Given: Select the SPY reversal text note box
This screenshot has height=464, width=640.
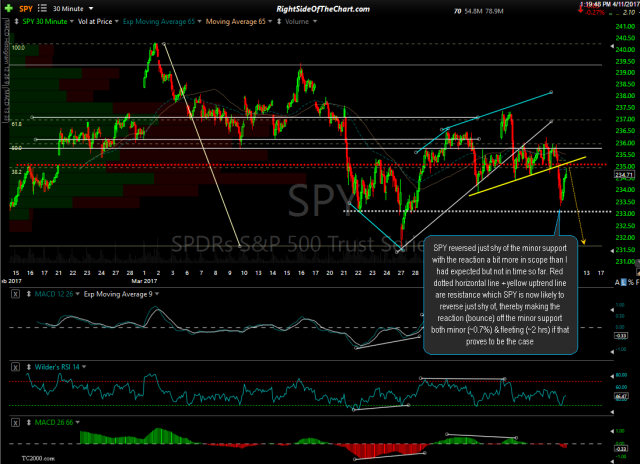Looking at the screenshot, I should (500, 295).
